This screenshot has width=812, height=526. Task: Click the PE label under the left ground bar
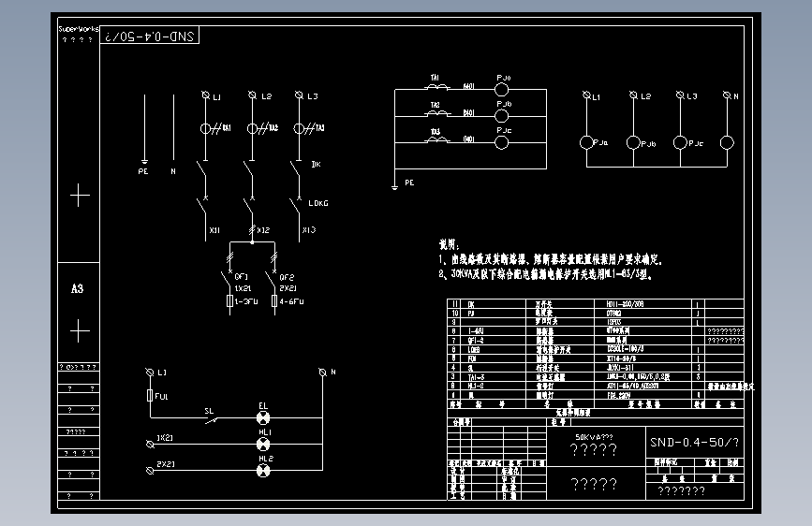[143, 171]
